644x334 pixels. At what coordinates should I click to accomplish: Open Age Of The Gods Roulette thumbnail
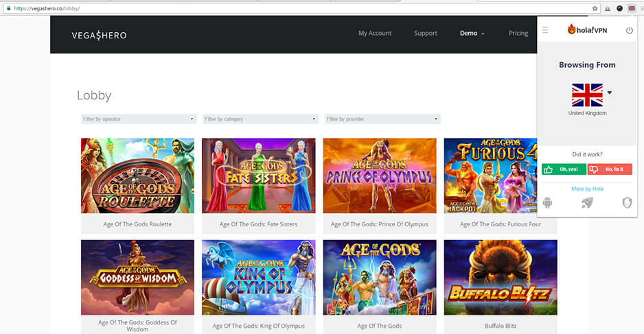[137, 176]
